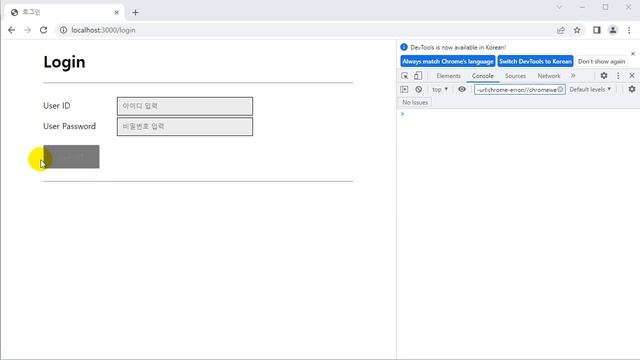The height and width of the screenshot is (360, 640).
Task: Close the DevTools panel
Action: [x=632, y=76]
